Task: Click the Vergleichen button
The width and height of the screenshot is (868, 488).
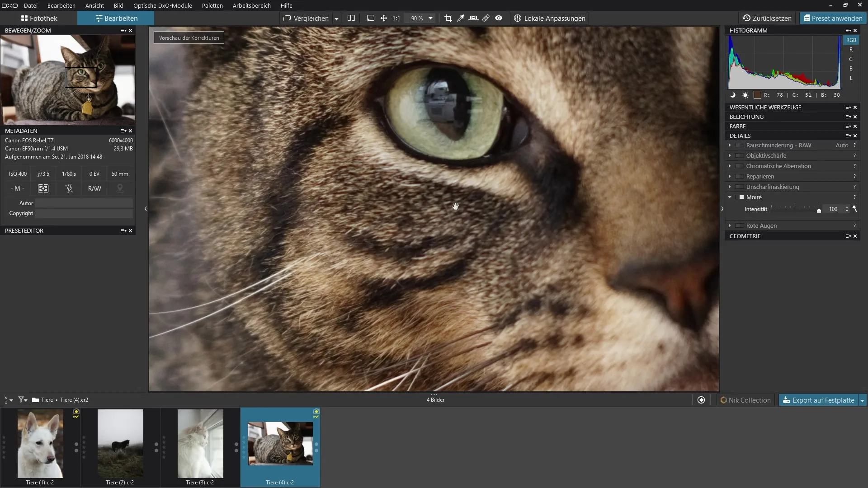Action: [x=306, y=18]
